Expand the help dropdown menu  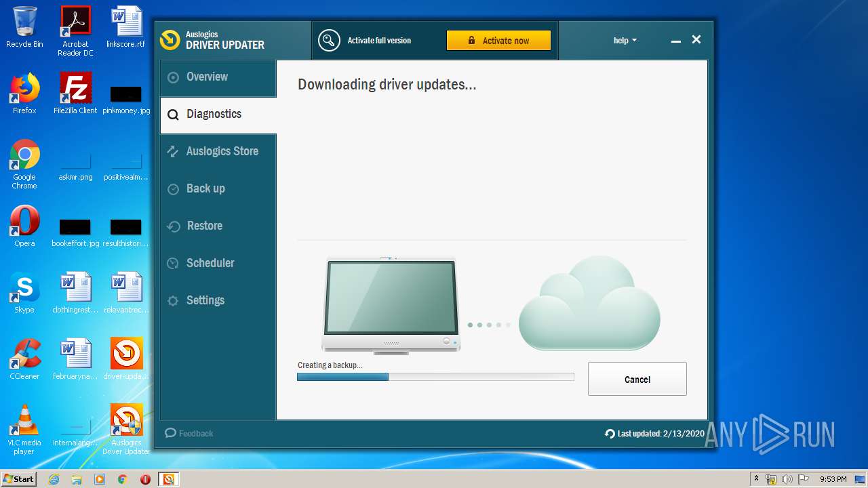click(625, 41)
